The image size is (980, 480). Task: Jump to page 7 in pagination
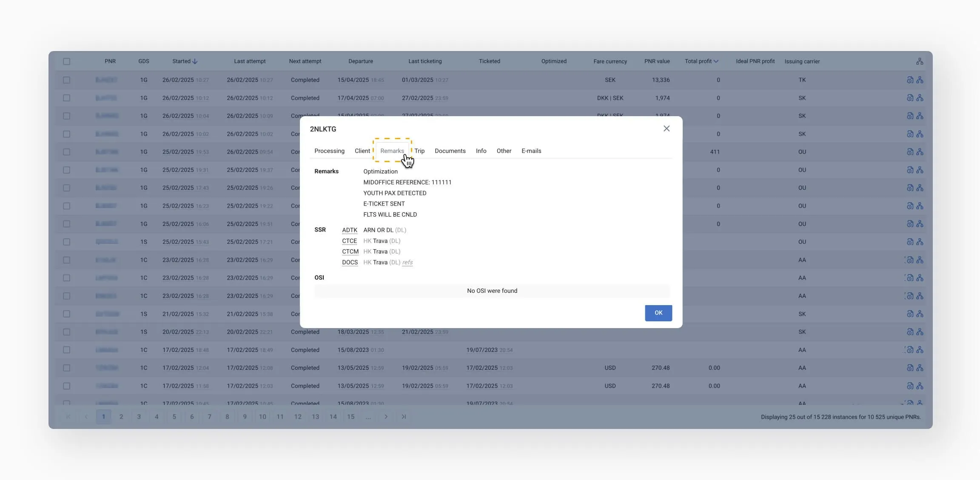tap(209, 417)
